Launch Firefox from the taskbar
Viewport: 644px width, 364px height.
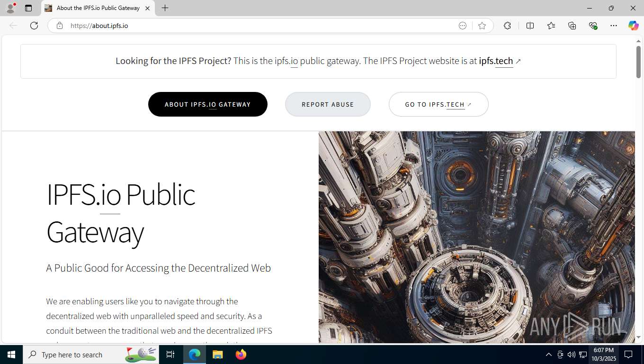coord(241,355)
